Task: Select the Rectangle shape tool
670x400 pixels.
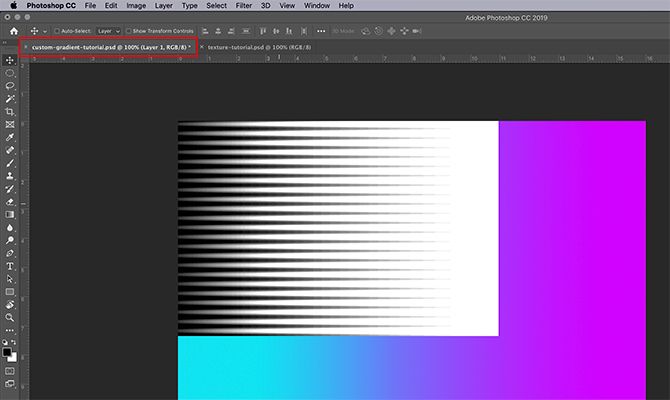Action: click(10, 292)
